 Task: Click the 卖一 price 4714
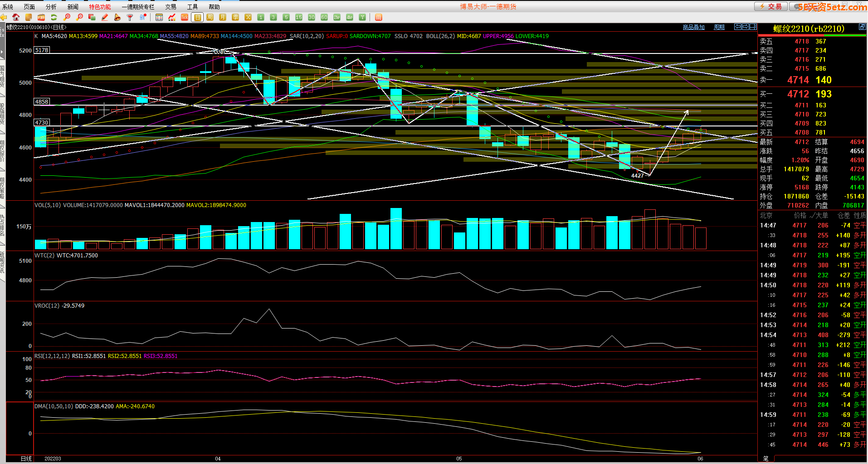click(x=798, y=80)
